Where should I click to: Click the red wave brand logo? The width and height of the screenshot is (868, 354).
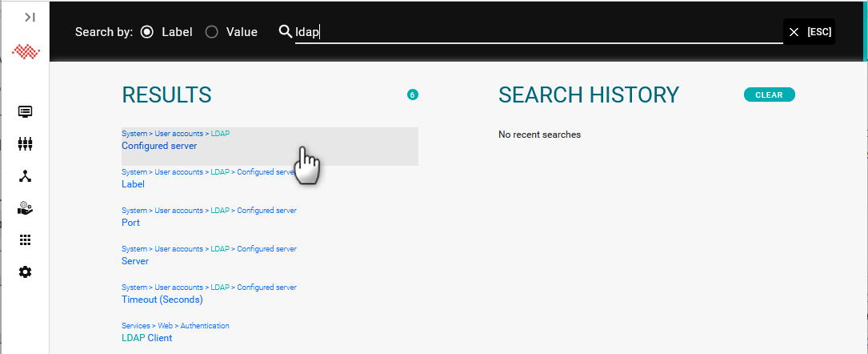(x=26, y=53)
